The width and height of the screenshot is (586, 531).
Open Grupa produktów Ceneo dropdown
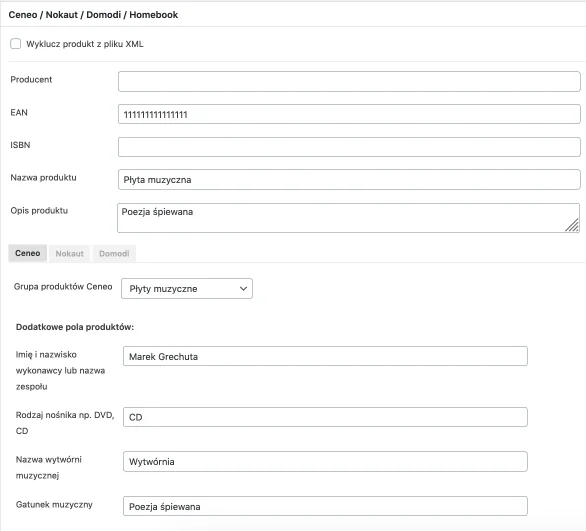(x=187, y=288)
